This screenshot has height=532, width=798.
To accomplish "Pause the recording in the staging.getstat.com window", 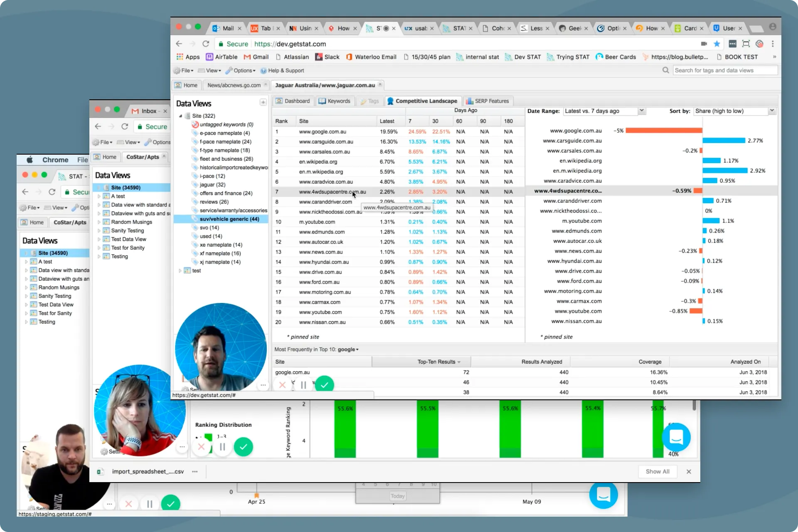I will [x=149, y=504].
